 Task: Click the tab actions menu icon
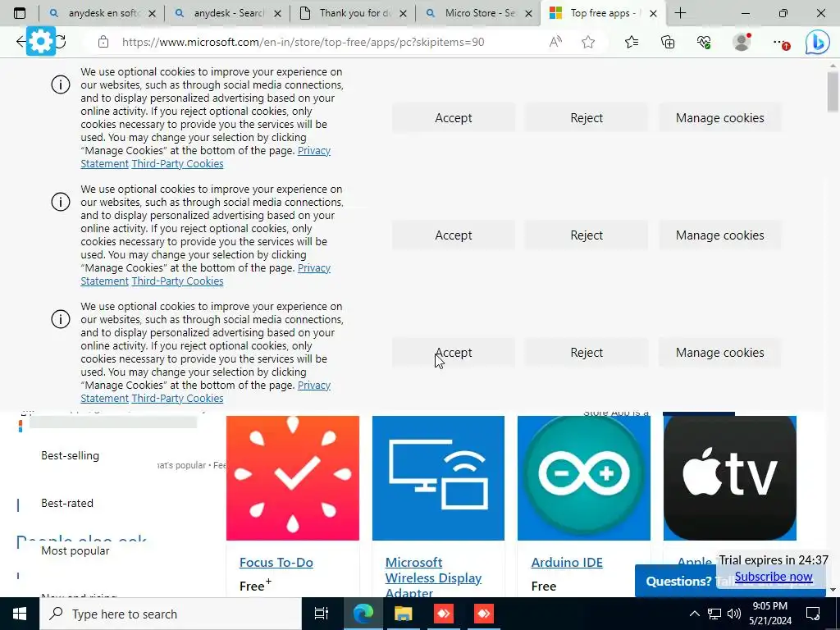(20, 13)
